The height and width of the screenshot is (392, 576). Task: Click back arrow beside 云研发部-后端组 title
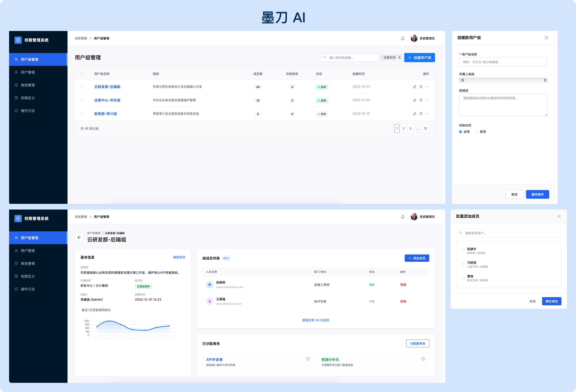point(79,237)
